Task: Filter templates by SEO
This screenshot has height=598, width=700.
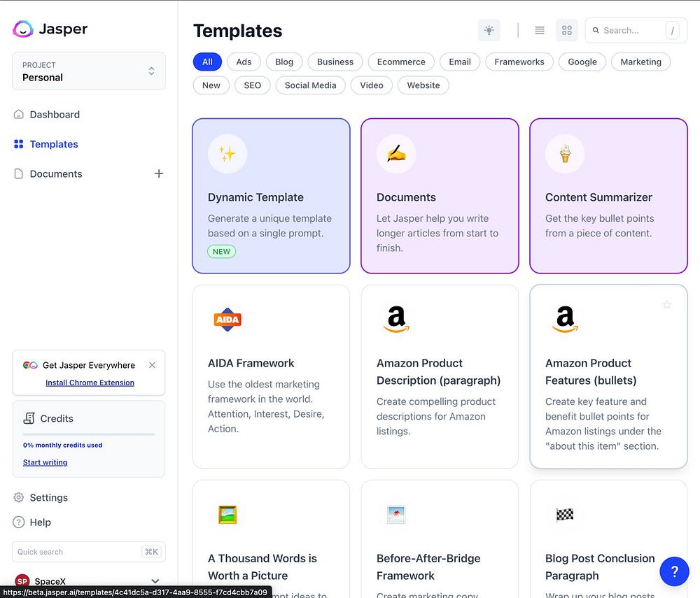Action: coord(253,85)
